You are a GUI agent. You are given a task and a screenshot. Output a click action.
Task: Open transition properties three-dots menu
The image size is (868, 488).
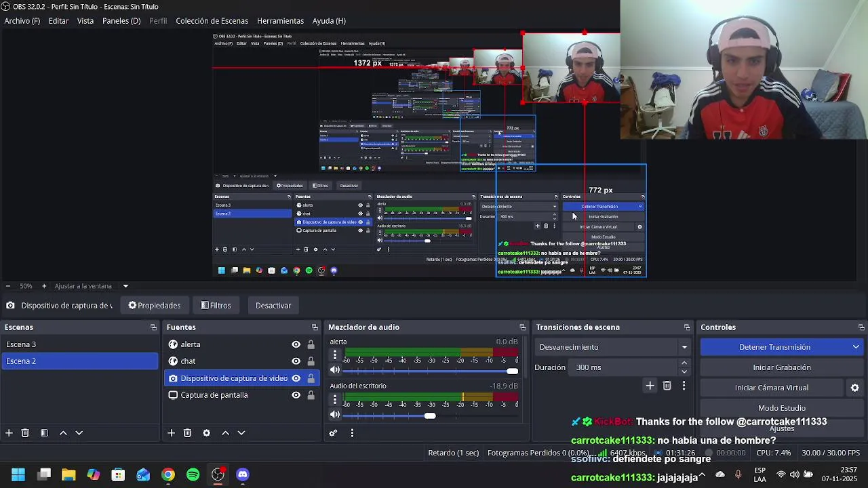[x=684, y=386]
